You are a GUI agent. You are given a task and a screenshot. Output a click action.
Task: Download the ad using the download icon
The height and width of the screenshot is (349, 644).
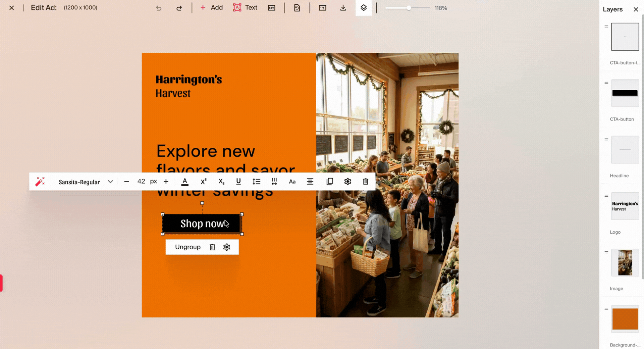pyautogui.click(x=343, y=8)
